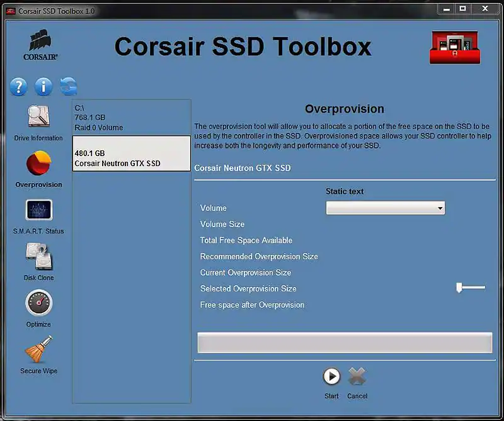Screen dimensions: 504x421
Task: Click the Cancel text label
Action: (x=357, y=396)
